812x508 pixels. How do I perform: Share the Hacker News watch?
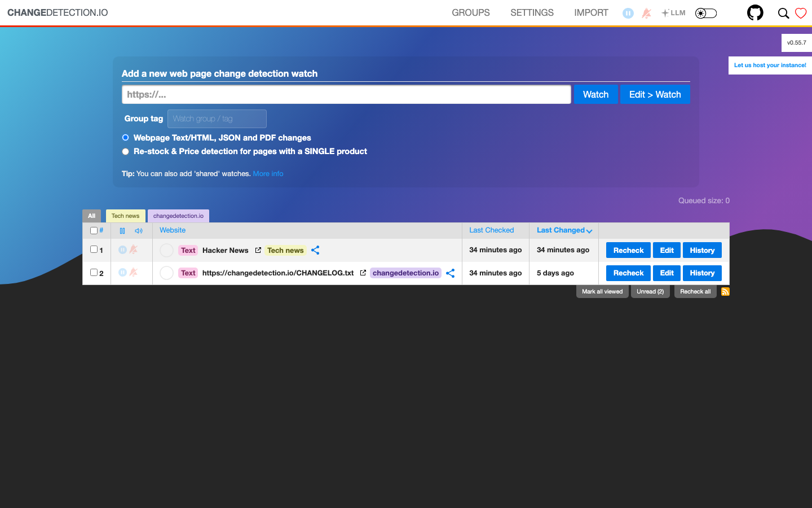click(315, 250)
